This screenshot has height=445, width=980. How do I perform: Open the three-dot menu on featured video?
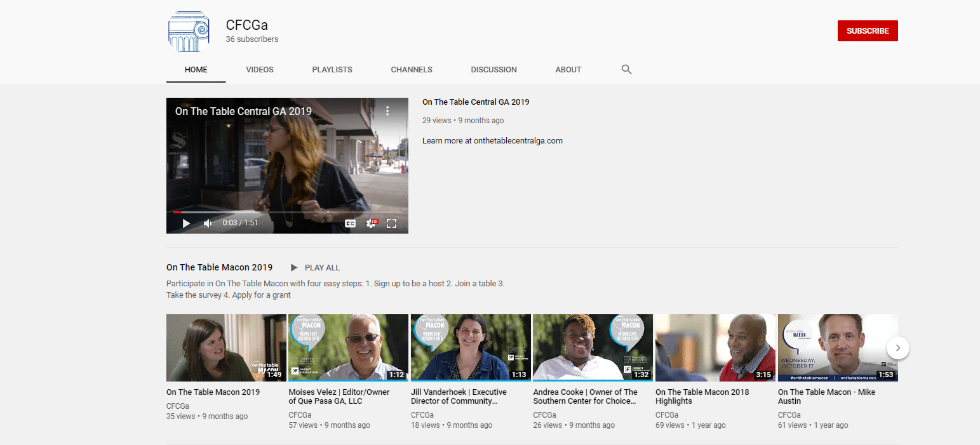[x=387, y=111]
